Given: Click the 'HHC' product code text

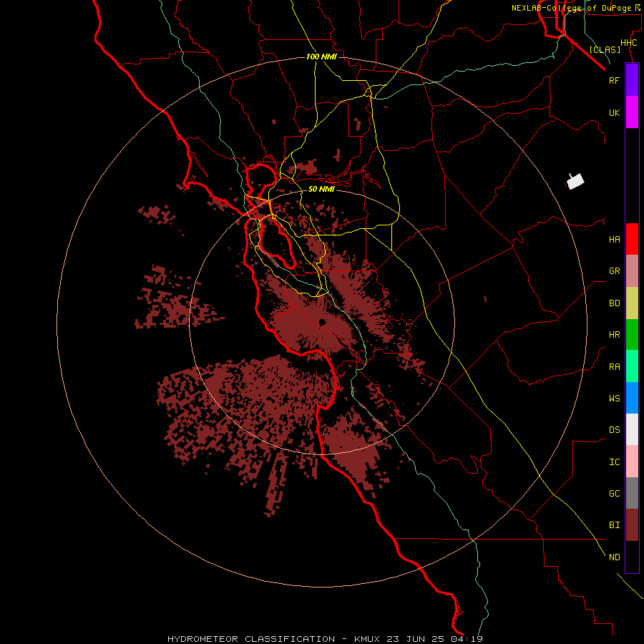Looking at the screenshot, I should pyautogui.click(x=629, y=43).
